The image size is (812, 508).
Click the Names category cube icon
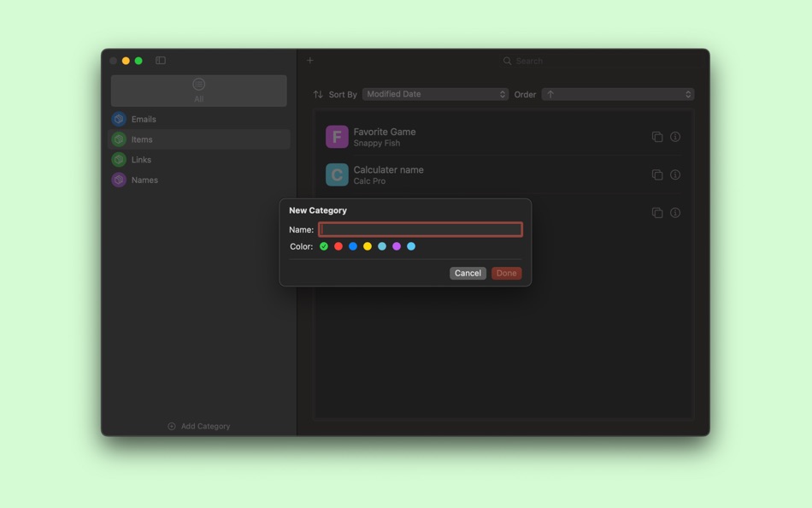119,180
